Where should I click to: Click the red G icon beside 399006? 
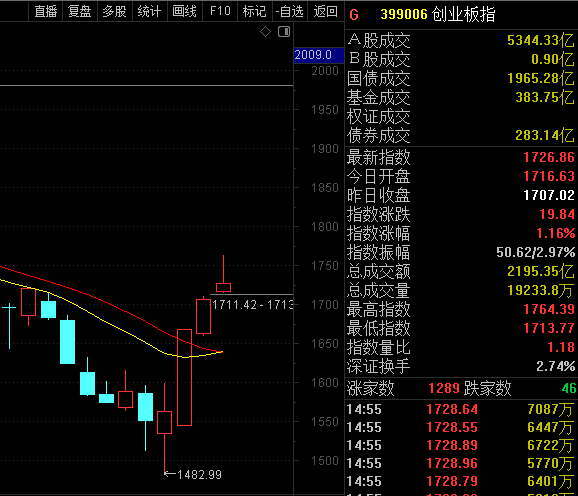tap(354, 15)
